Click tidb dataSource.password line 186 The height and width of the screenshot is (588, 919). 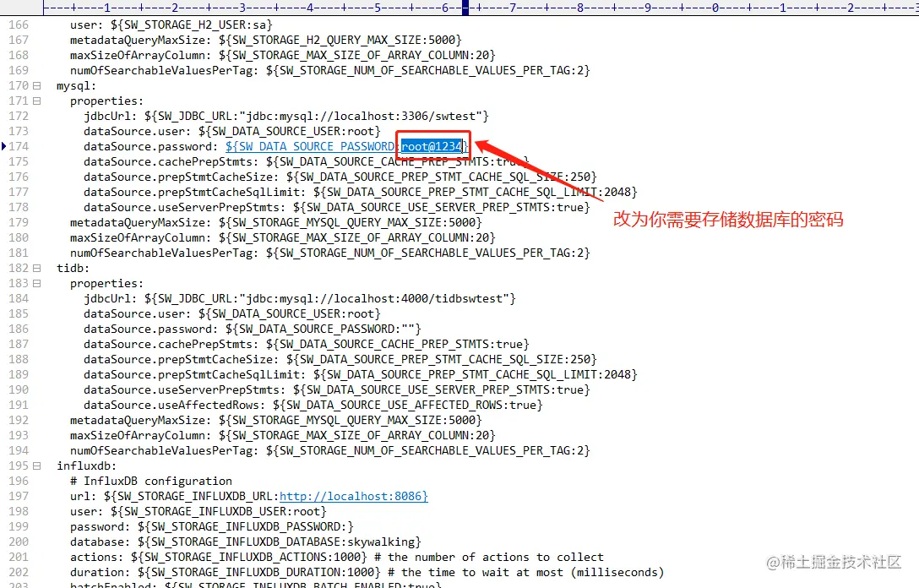pos(252,329)
